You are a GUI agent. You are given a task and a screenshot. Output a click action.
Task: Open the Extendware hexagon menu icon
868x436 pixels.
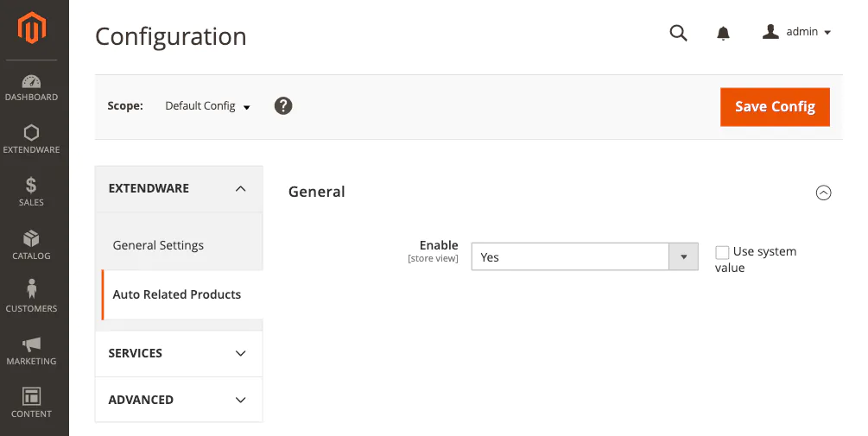(x=32, y=133)
